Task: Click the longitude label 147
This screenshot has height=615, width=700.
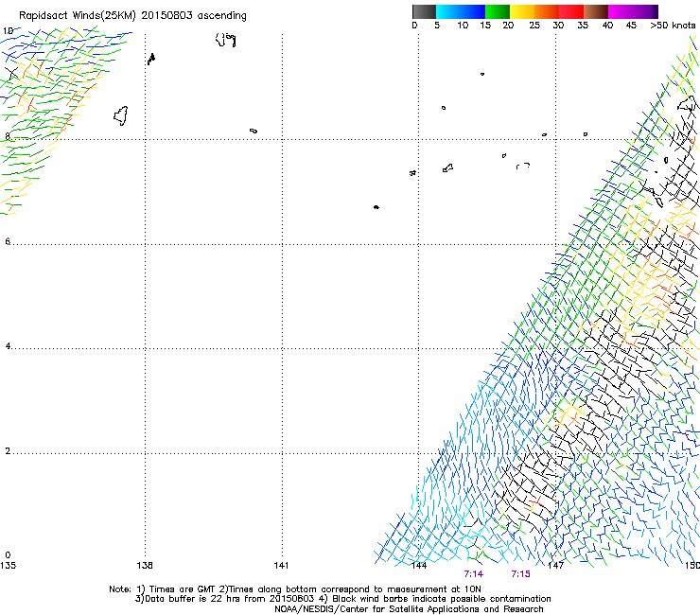Action: coord(555,566)
